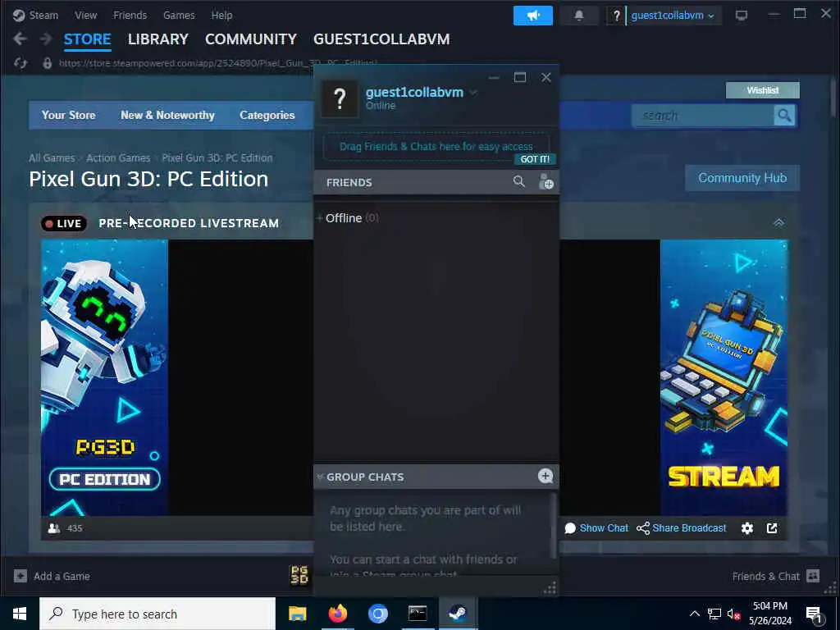Image resolution: width=840 pixels, height=630 pixels.
Task: Open the Community Hub
Action: (742, 178)
